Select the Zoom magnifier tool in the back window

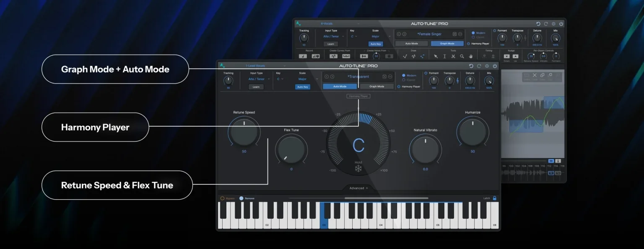tap(462, 56)
